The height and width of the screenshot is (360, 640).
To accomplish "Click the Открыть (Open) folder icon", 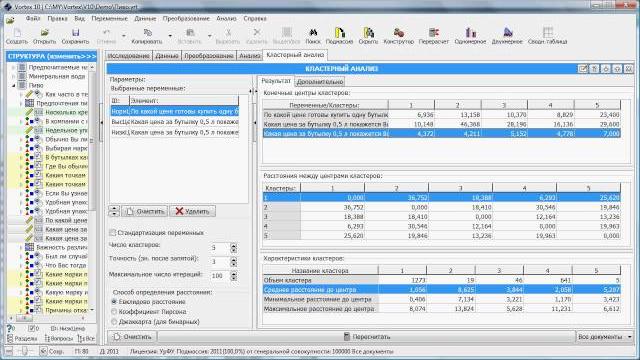I will pos(44,33).
